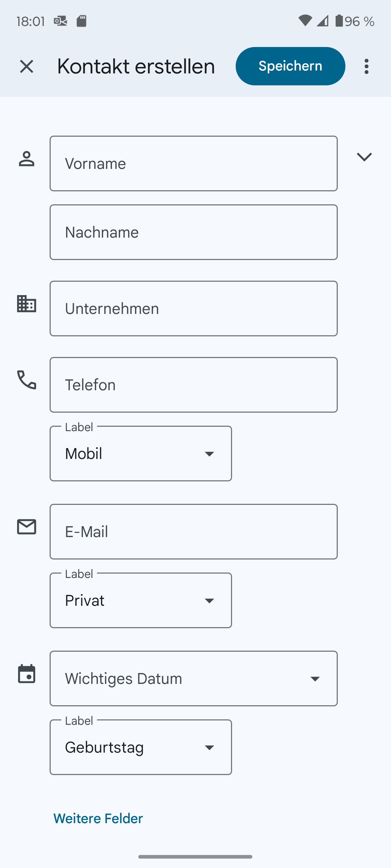Open the three-dot overflow menu
This screenshot has width=391, height=868.
tap(366, 67)
